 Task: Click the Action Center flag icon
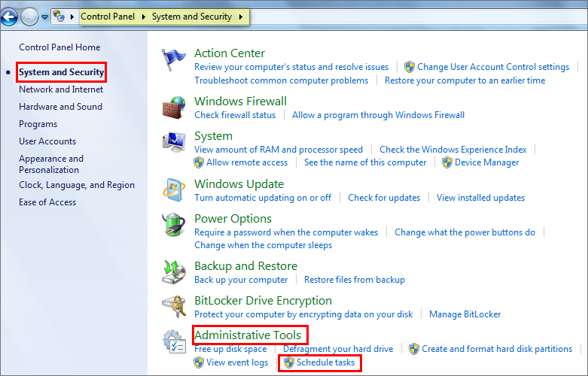tap(173, 60)
